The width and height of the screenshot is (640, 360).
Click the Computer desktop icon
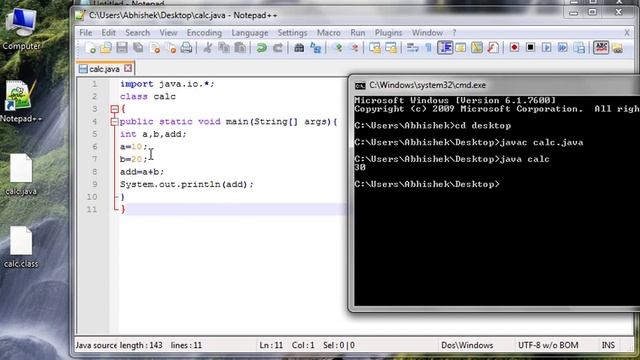click(x=21, y=29)
